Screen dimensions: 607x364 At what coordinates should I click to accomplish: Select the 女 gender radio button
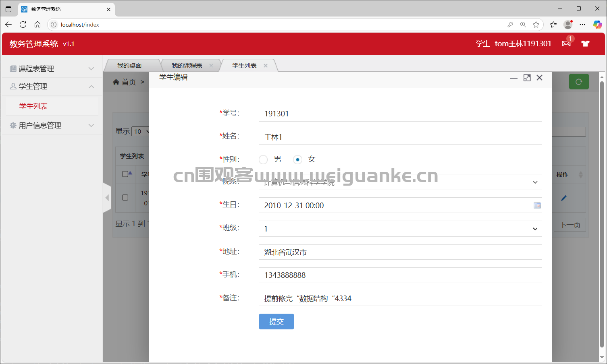[297, 160]
